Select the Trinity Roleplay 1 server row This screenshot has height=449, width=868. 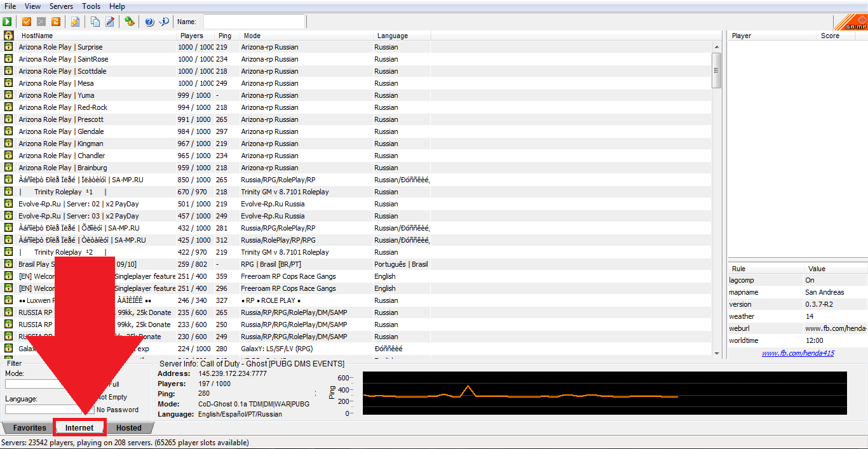coord(357,192)
